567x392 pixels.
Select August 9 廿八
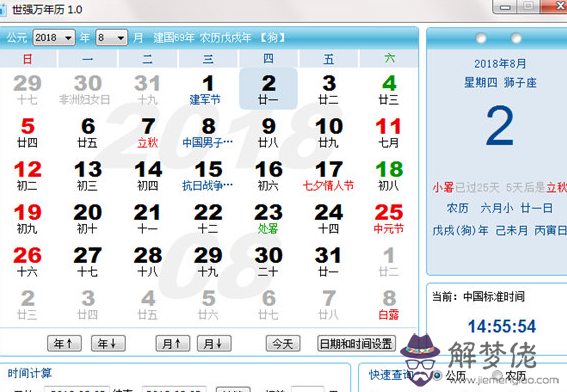(268, 132)
